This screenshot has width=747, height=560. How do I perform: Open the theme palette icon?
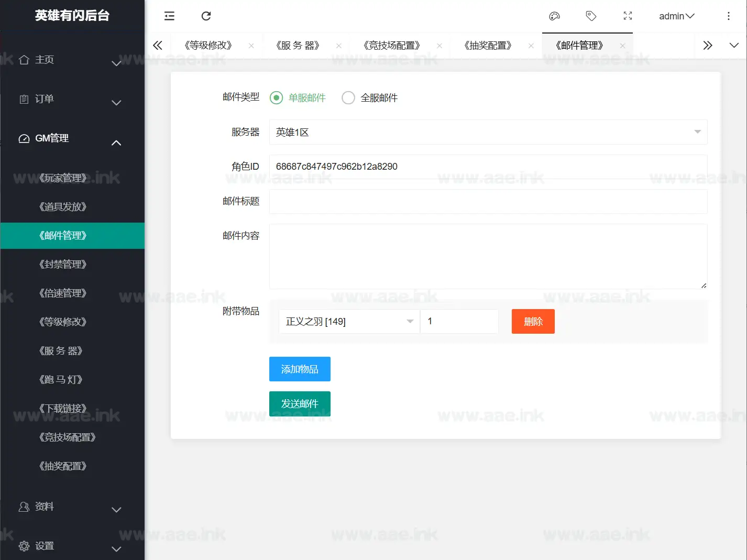coord(554,16)
